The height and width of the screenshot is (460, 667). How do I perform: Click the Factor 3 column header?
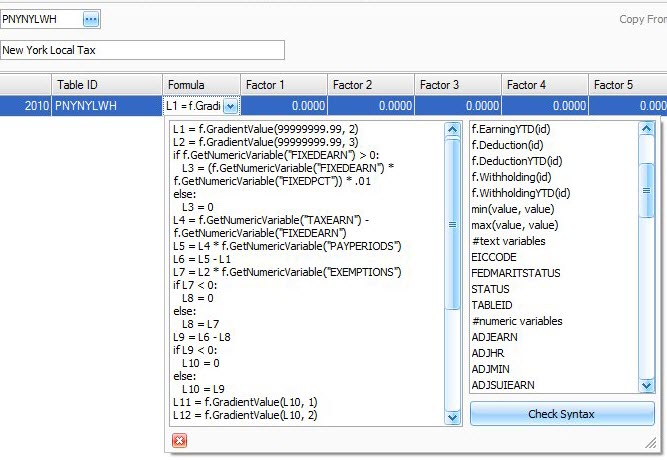(457, 85)
